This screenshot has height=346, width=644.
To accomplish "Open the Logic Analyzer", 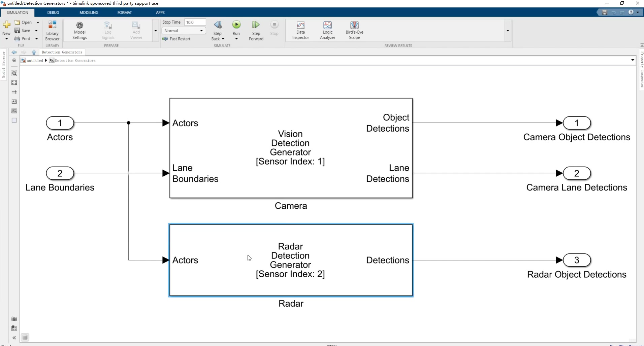I will coord(327,31).
